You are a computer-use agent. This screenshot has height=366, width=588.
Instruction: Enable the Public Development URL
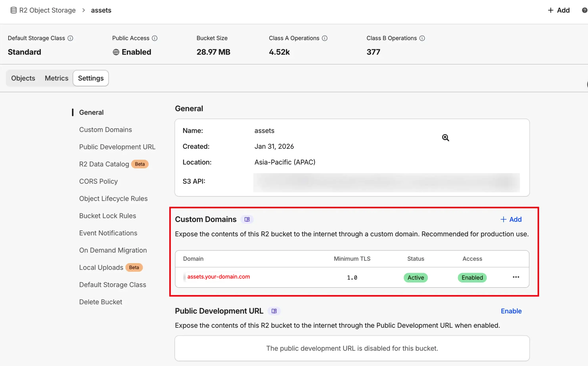click(x=511, y=311)
